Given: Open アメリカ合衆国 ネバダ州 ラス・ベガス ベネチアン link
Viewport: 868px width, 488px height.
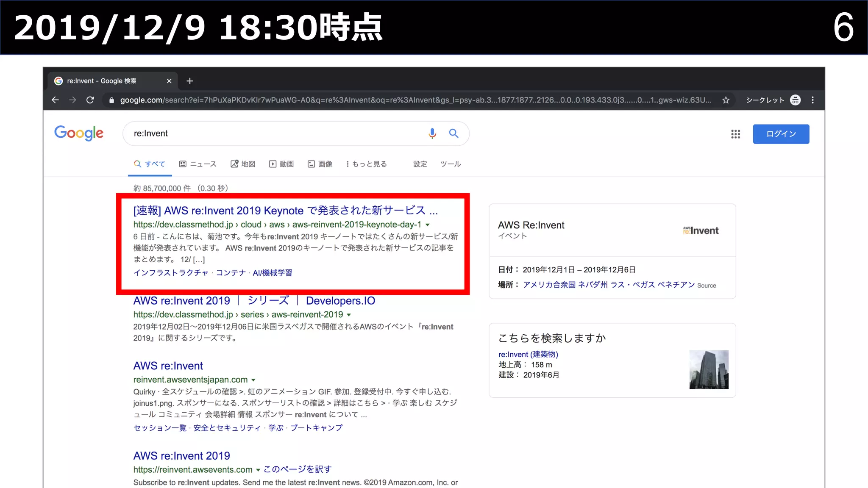Looking at the screenshot, I should [x=609, y=285].
